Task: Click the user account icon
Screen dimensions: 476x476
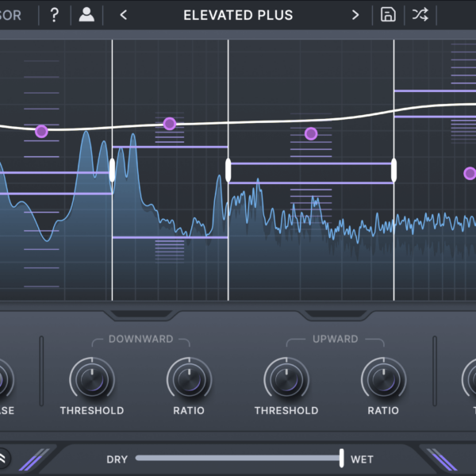Action: click(x=86, y=15)
